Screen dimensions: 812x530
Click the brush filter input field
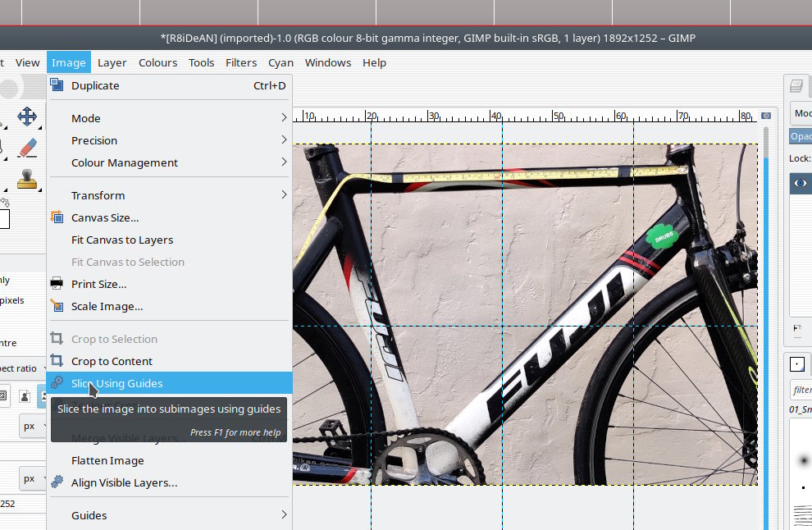coord(801,390)
